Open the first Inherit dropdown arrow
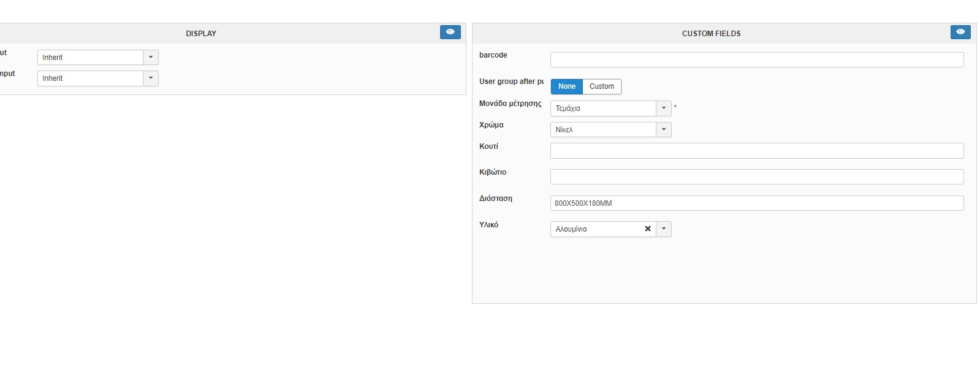This screenshot has height=386, width=980. [151, 58]
